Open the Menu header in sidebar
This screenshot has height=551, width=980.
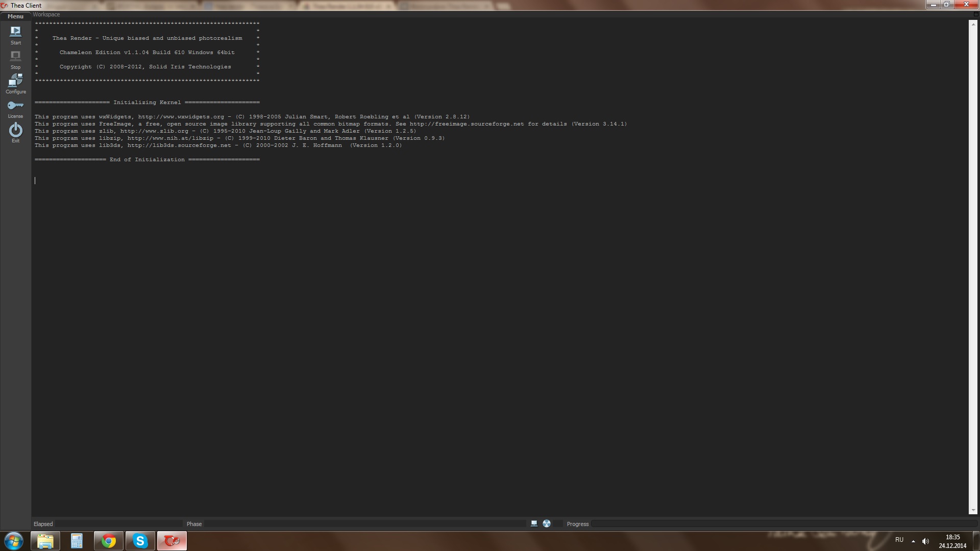[x=15, y=16]
